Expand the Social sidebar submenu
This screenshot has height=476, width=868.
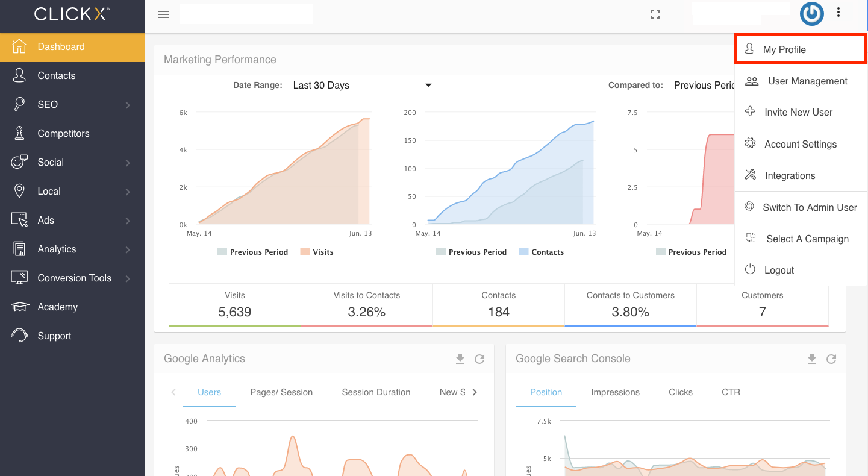128,163
